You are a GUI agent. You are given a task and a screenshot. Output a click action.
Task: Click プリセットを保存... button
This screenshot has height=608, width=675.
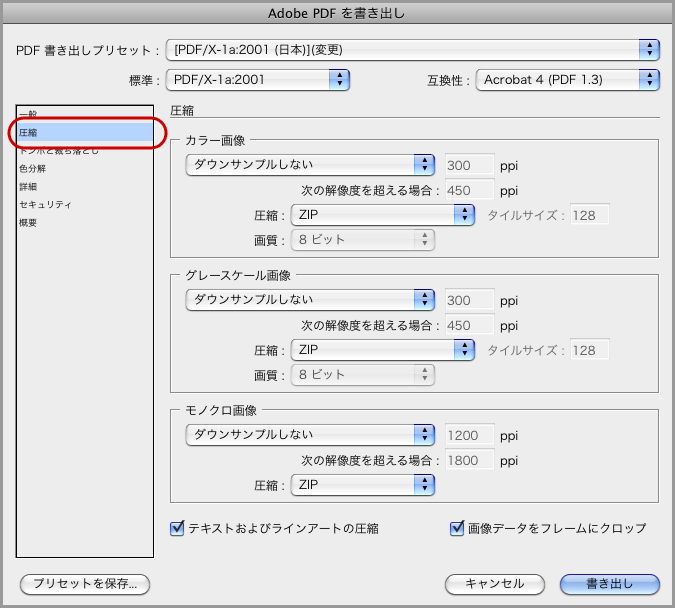tap(85, 584)
